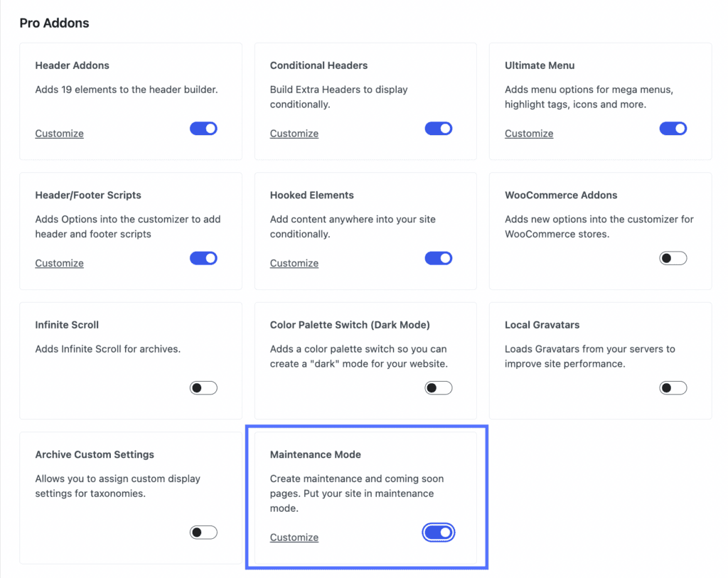728x578 pixels.
Task: Click the Pro Addons section heading
Action: coord(54,23)
